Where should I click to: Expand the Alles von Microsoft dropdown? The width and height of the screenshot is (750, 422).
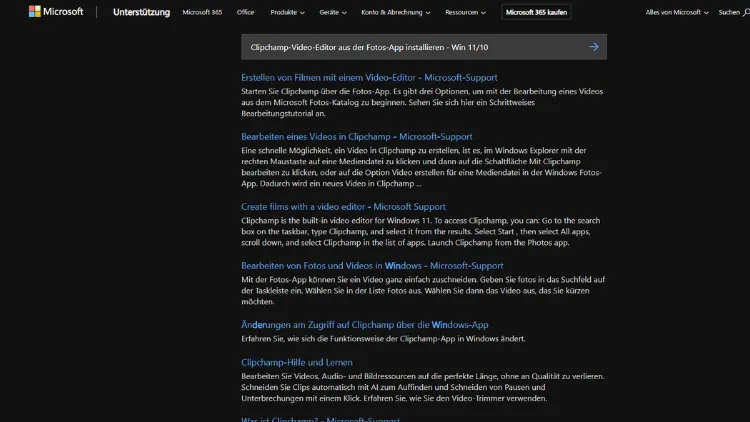(677, 12)
